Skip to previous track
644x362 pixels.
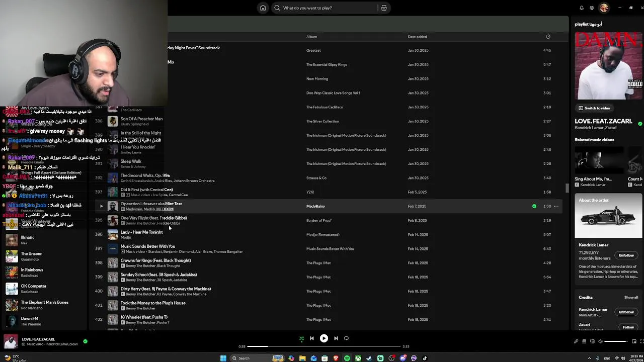coord(311,338)
